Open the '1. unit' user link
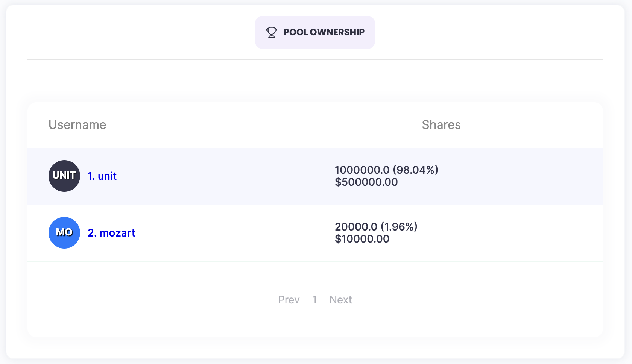Viewport: 632px width, 364px height. pos(102,176)
